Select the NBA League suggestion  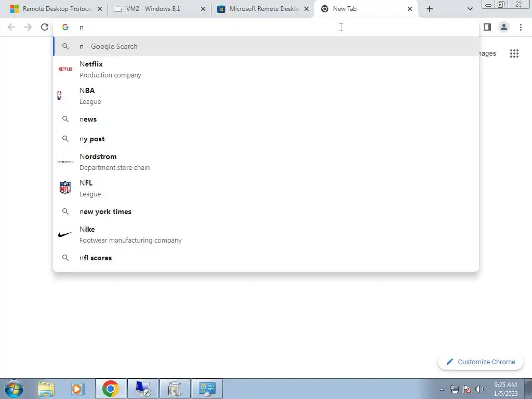click(x=266, y=96)
